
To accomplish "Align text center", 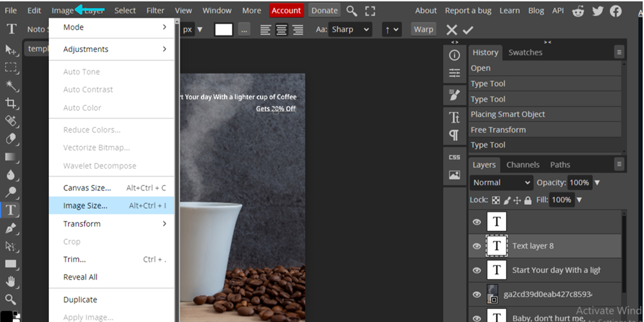I will click(x=281, y=30).
